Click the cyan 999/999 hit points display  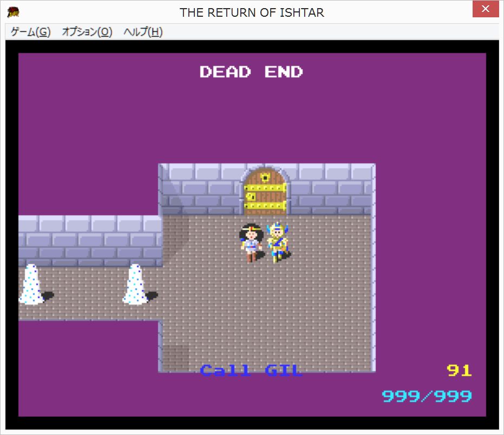coord(427,396)
